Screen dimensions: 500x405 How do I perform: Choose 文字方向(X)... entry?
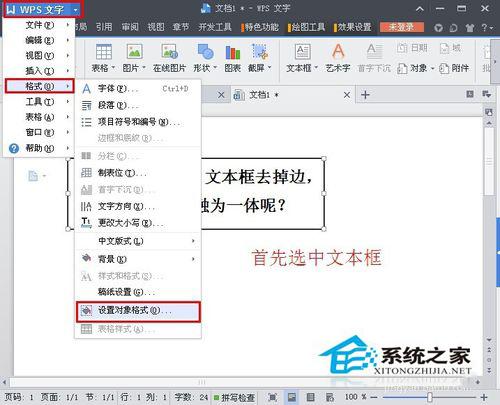pos(138,206)
